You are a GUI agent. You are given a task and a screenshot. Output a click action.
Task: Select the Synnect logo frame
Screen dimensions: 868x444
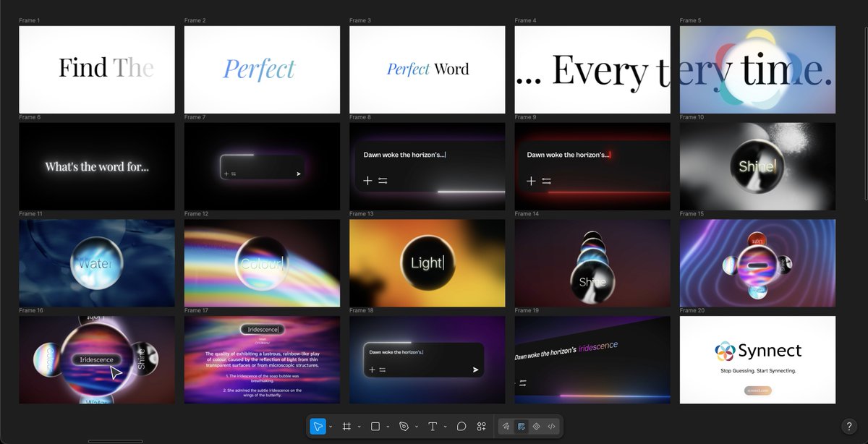tap(757, 360)
